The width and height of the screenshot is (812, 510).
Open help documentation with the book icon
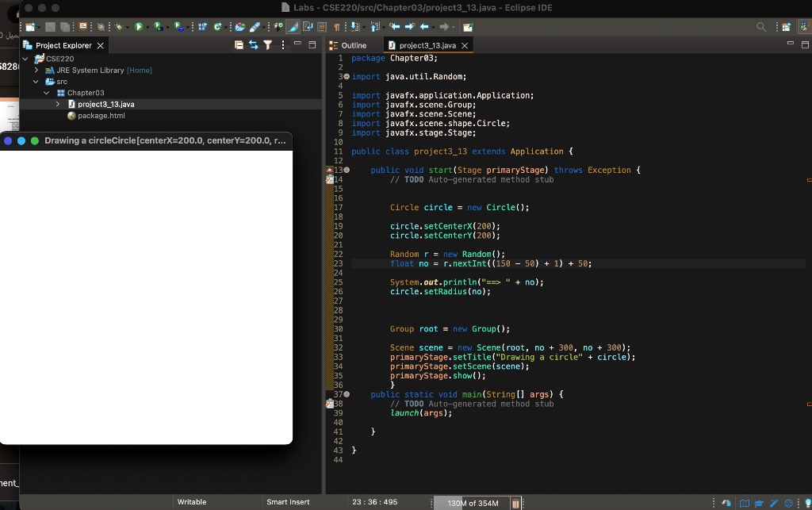click(745, 502)
